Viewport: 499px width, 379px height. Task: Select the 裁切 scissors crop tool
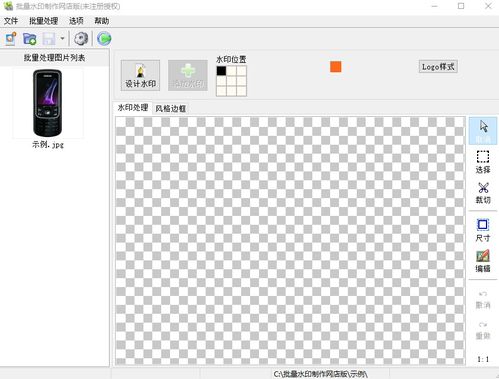483,193
